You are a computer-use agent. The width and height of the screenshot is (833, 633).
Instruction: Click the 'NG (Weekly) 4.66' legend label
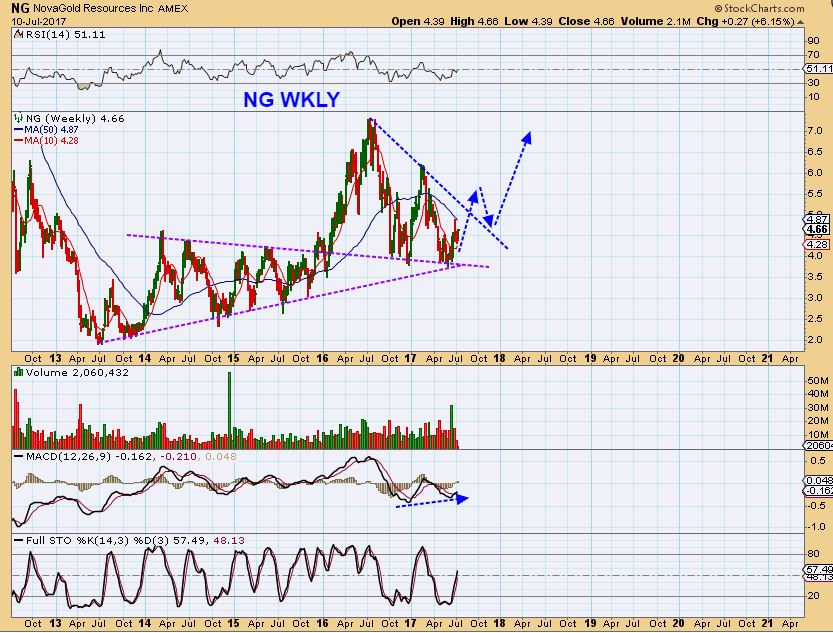tap(75, 118)
